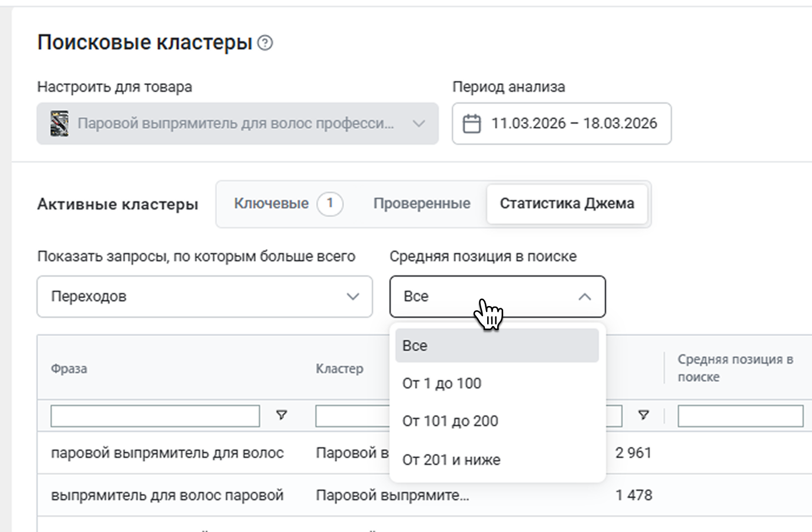Click the funnel filter icon above the 2 961 value

[x=644, y=415]
